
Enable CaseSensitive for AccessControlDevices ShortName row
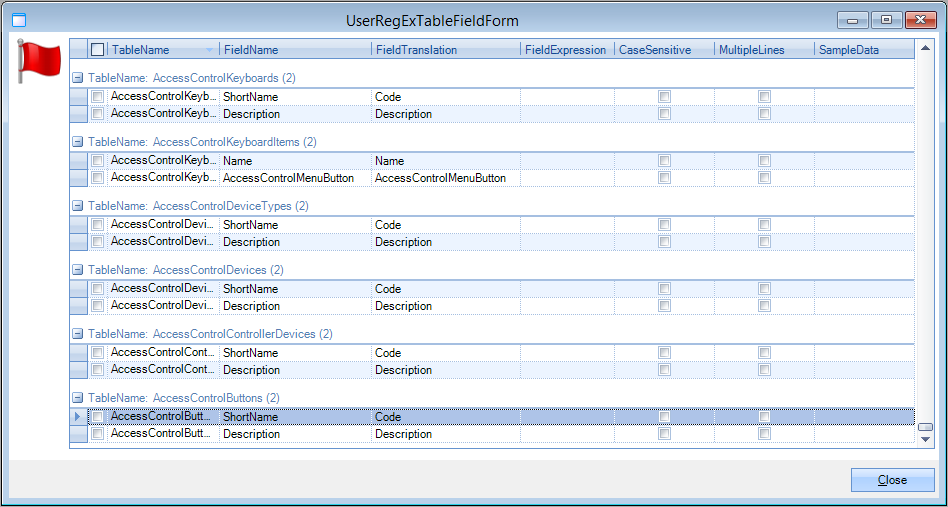tap(664, 289)
